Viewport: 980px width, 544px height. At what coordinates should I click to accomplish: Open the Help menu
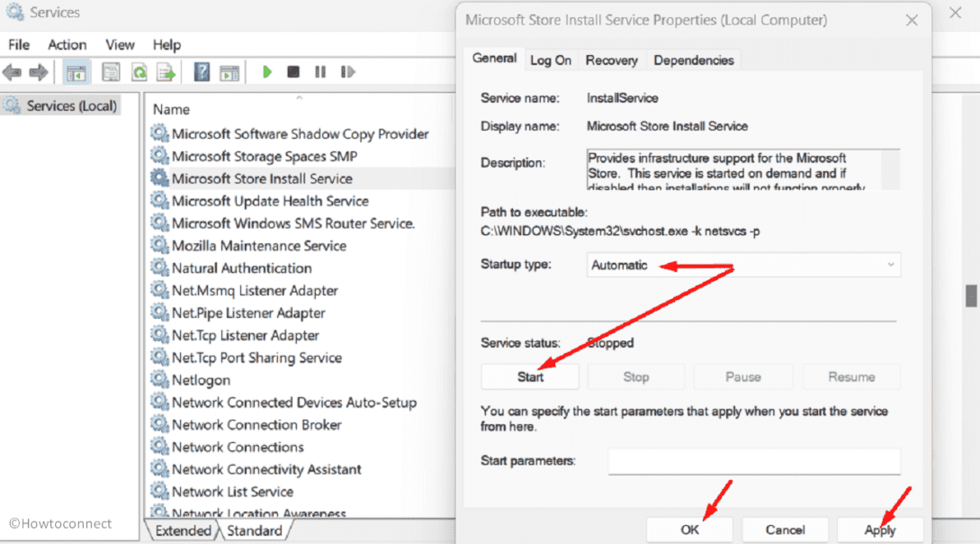[x=166, y=45]
